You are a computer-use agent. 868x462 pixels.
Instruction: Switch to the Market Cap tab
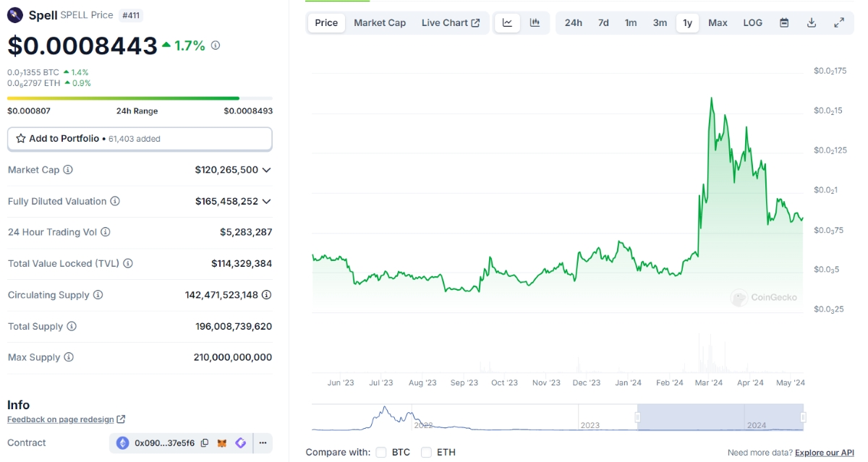(380, 22)
